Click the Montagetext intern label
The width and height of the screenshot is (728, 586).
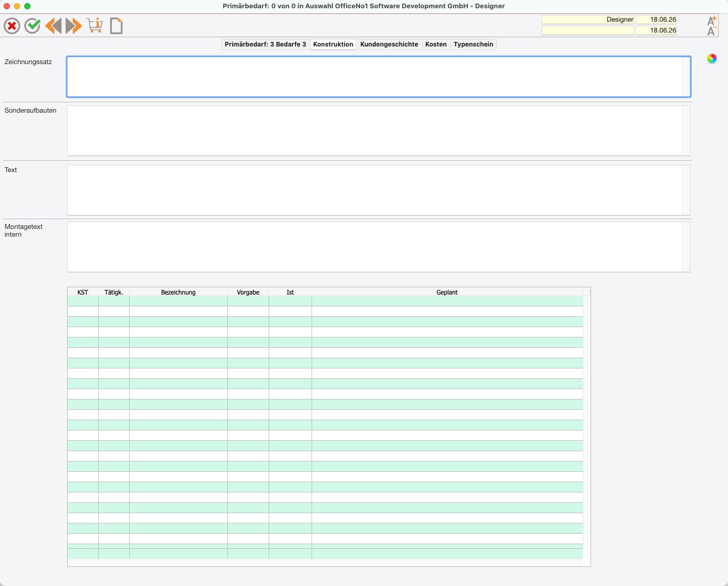[24, 230]
